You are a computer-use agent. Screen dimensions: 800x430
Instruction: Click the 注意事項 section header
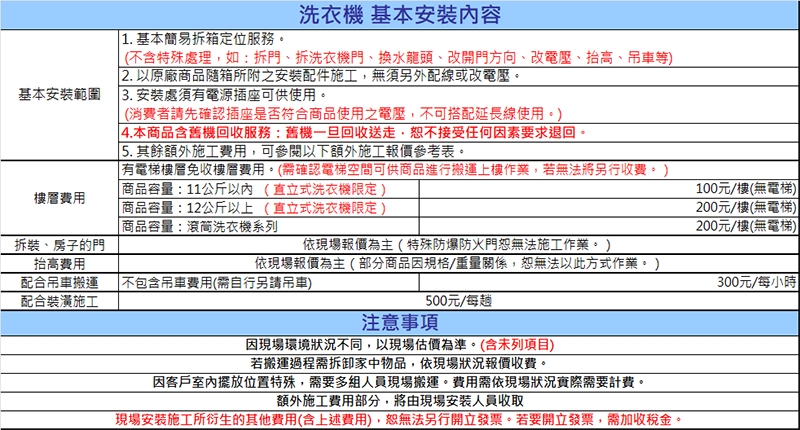click(x=400, y=322)
